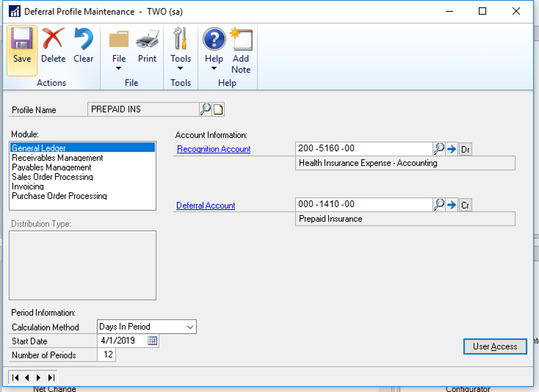Select Receivables Management in Module list
The image size is (539, 392).
tap(57, 158)
